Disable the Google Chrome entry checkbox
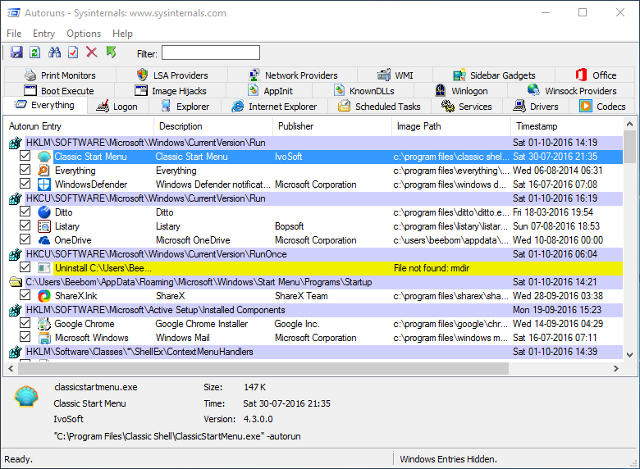 click(25, 323)
